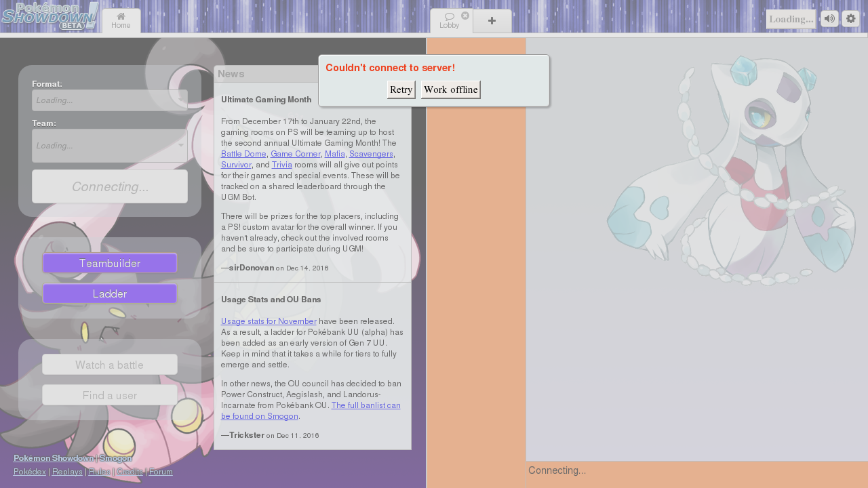The image size is (868, 488).
Task: Open Usage stats for November link
Action: pos(269,321)
